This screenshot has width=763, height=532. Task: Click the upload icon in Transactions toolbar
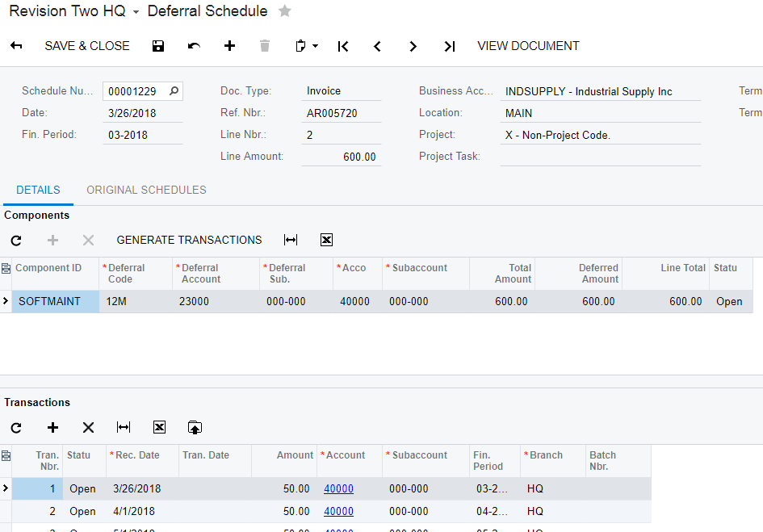[x=195, y=427]
